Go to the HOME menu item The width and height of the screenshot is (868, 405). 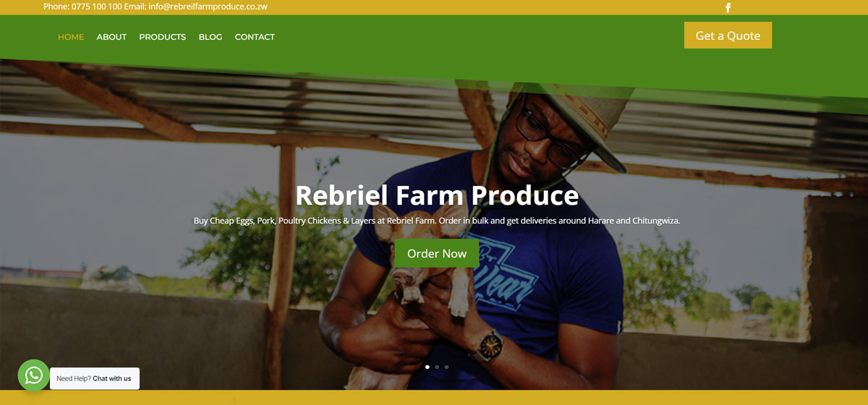[x=71, y=37]
